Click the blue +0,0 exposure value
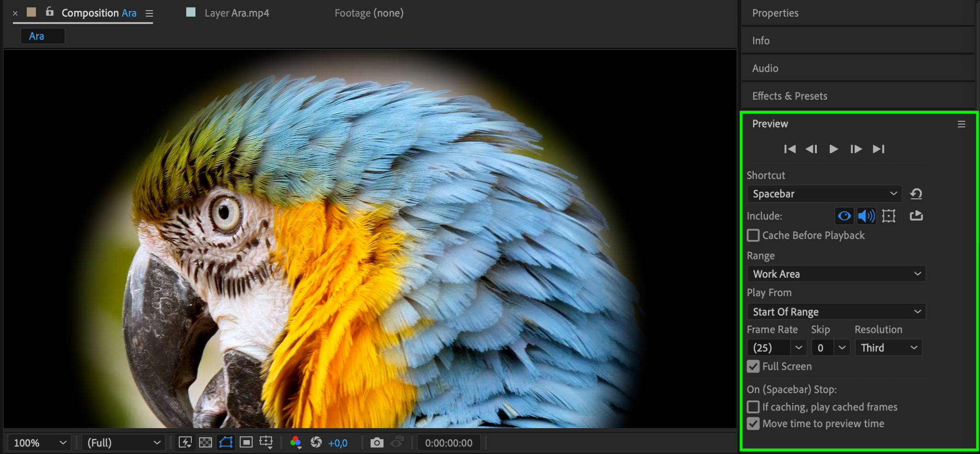Image resolution: width=980 pixels, height=454 pixels. click(338, 443)
